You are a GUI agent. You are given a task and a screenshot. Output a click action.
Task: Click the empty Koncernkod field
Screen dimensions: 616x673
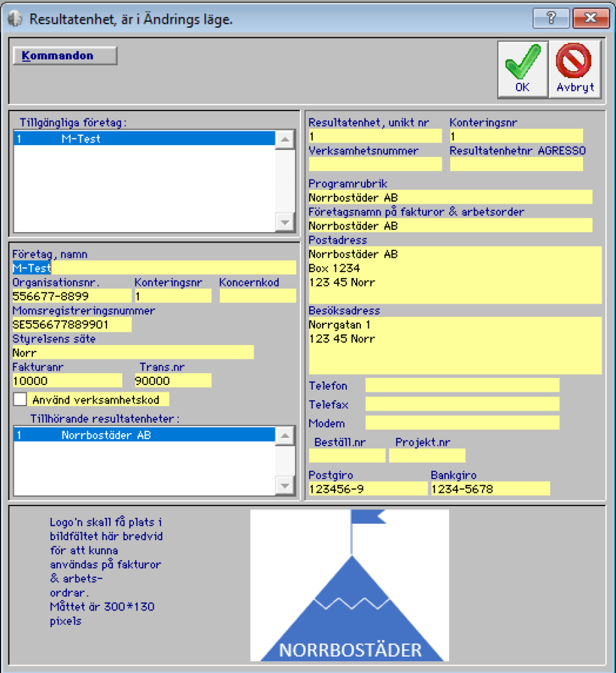258,296
